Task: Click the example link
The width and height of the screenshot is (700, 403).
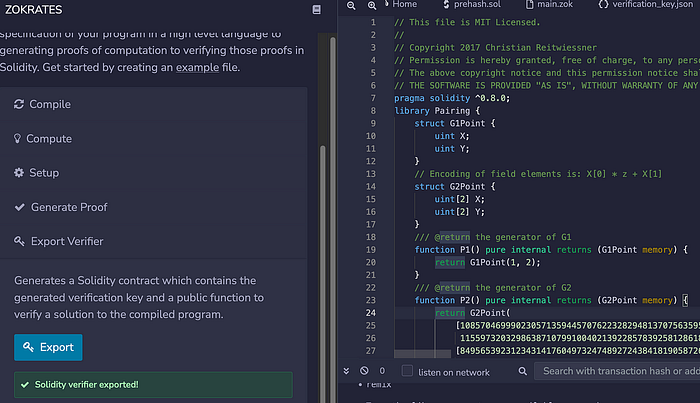Action: [197, 67]
